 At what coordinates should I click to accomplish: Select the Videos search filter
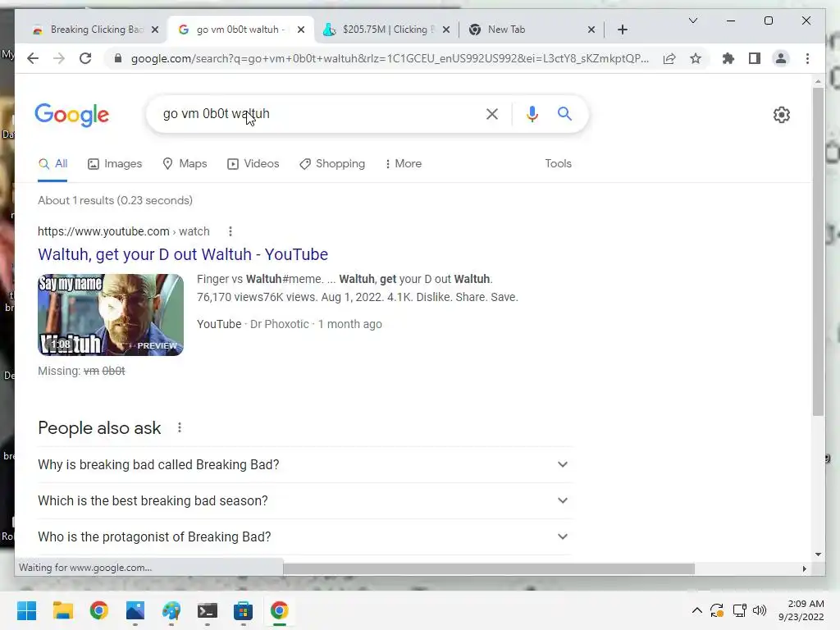(x=253, y=164)
